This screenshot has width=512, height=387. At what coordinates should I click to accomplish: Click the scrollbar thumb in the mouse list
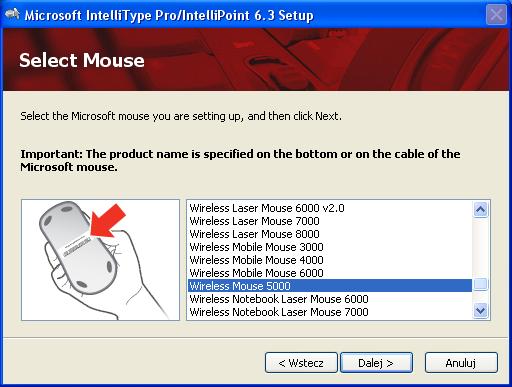click(x=480, y=284)
